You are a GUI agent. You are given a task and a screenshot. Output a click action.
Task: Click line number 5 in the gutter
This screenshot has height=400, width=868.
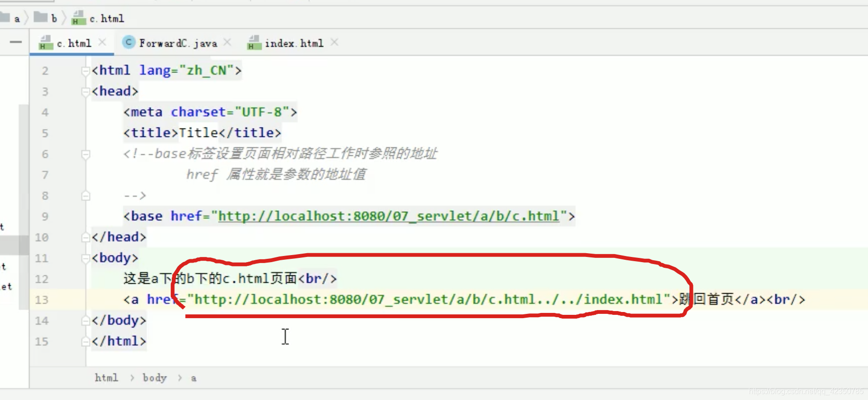coord(45,133)
